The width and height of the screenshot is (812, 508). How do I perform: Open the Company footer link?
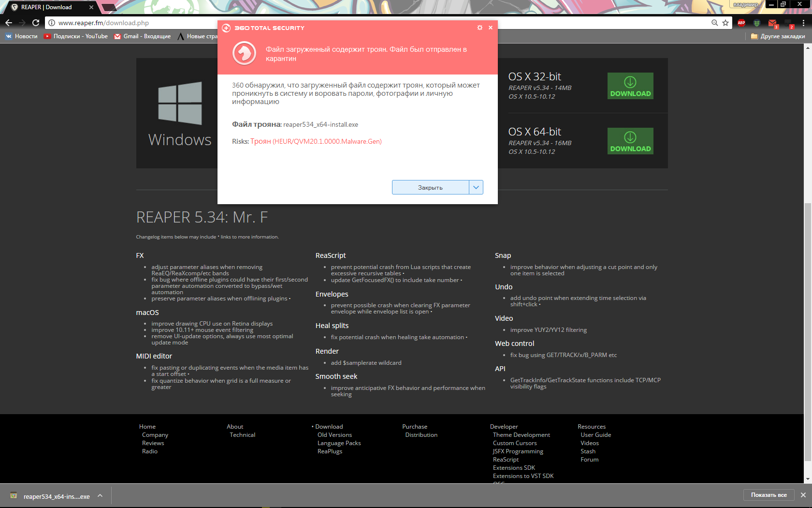tap(155, 435)
